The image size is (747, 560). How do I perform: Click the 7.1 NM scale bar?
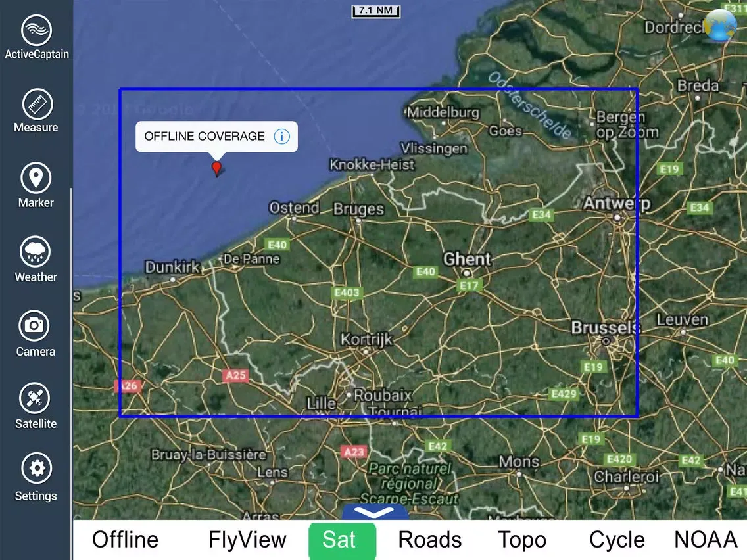coord(376,11)
